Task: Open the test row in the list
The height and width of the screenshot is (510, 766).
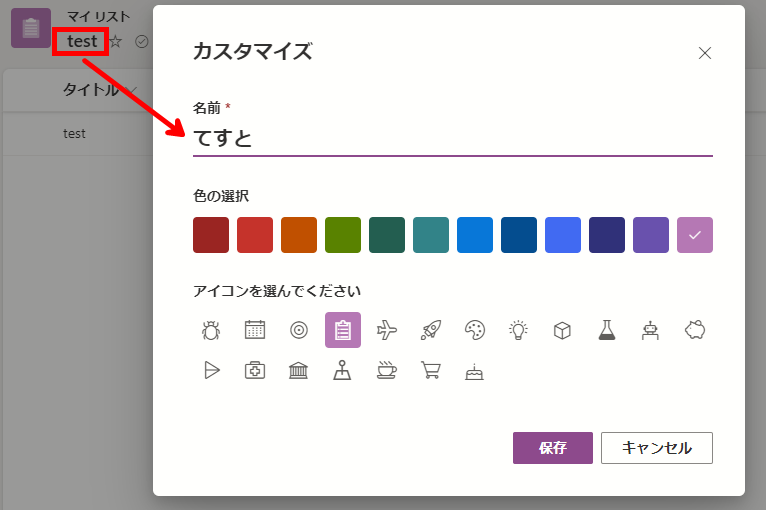Action: [x=74, y=133]
